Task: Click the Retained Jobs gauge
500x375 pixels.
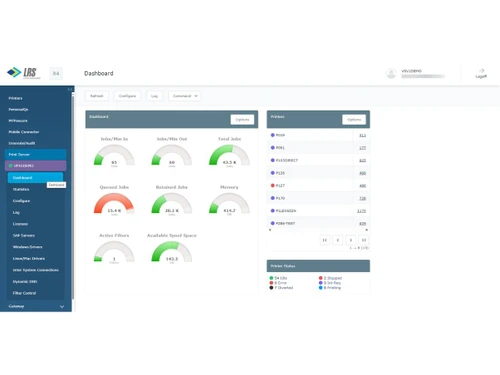Action: pyautogui.click(x=172, y=204)
